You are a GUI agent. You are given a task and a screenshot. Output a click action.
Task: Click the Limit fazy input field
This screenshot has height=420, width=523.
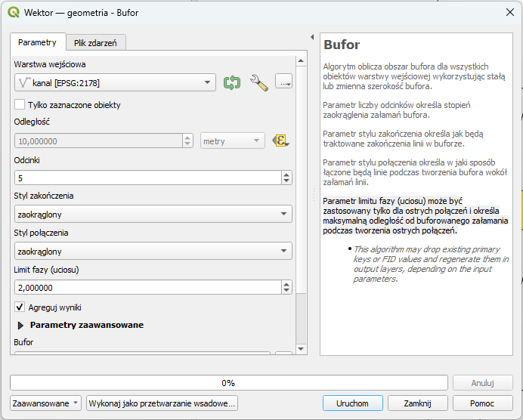[x=147, y=288]
